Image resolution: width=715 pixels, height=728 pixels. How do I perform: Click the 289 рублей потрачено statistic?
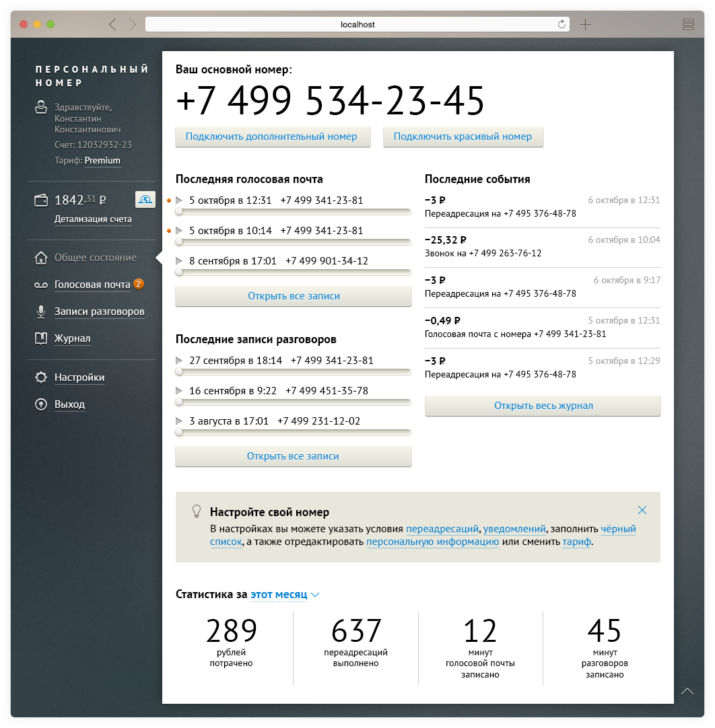click(x=232, y=643)
